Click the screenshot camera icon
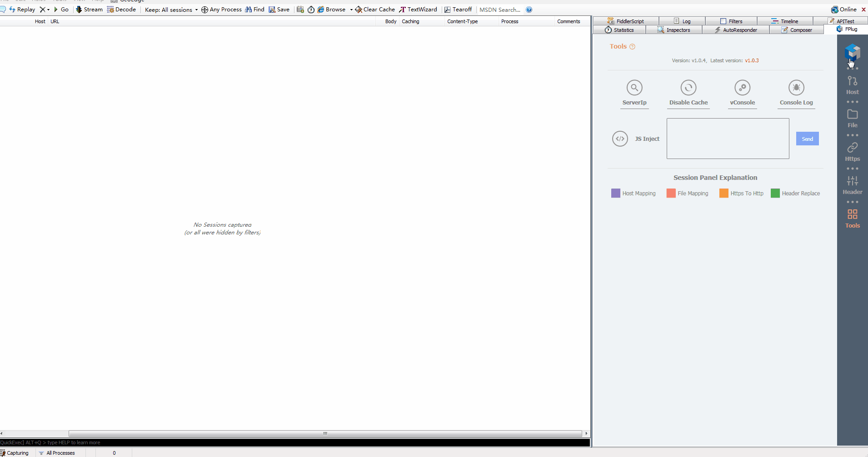This screenshot has height=457, width=868. 300,10
